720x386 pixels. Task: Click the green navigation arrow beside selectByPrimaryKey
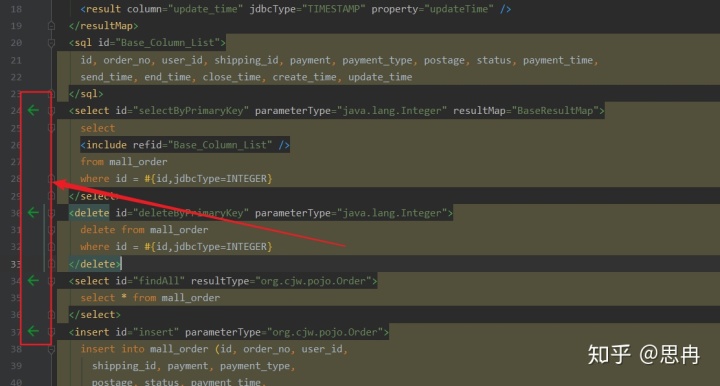point(33,110)
